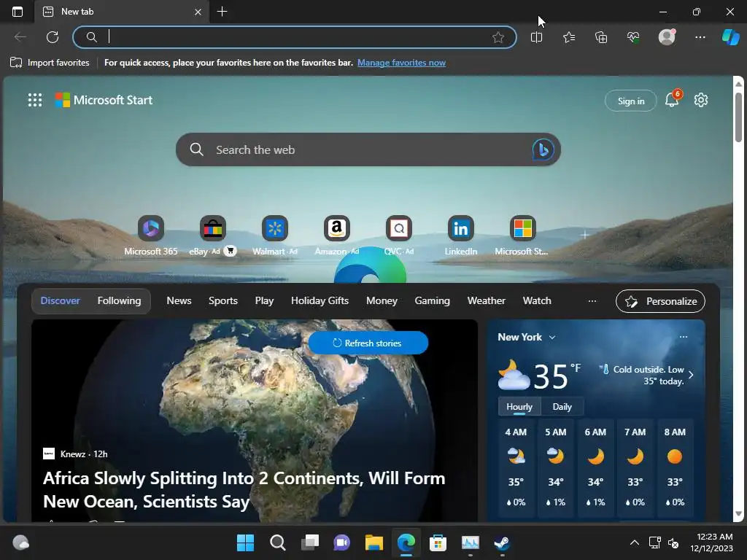Open the LinkedIn quick link tile
The width and height of the screenshot is (747, 560).
click(461, 236)
